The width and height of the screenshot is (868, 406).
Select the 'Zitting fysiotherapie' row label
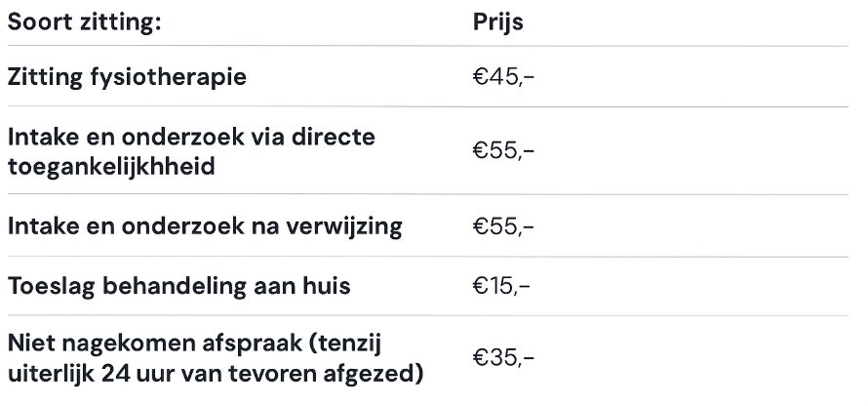point(128,76)
